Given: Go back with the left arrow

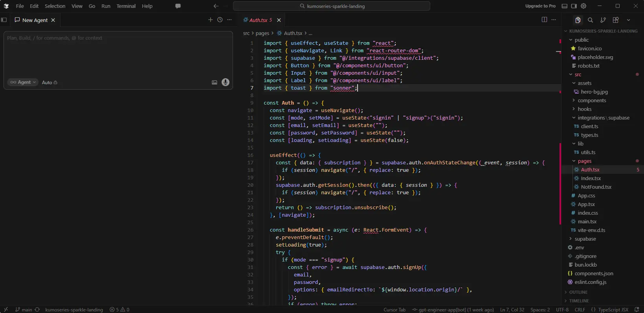Looking at the screenshot, I should click(x=216, y=6).
